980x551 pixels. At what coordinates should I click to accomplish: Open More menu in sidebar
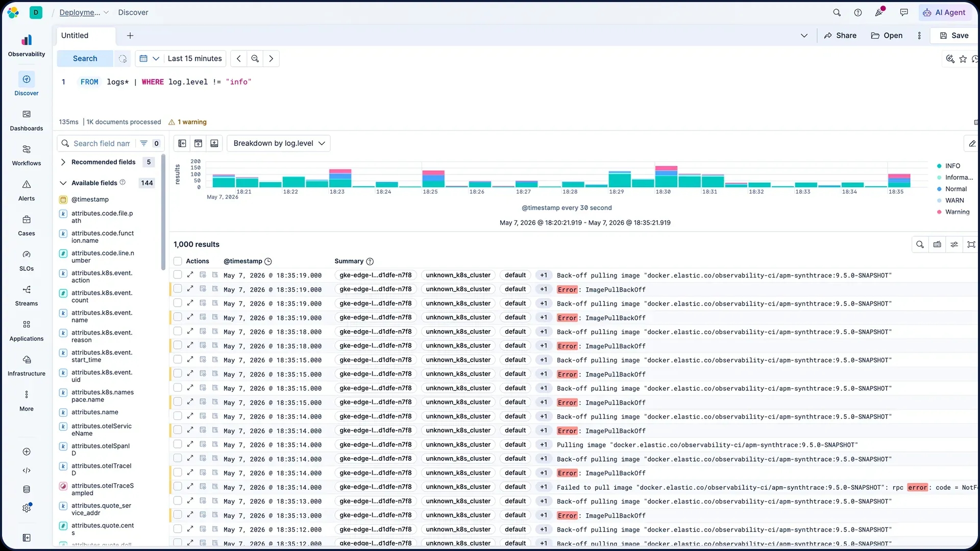point(27,400)
